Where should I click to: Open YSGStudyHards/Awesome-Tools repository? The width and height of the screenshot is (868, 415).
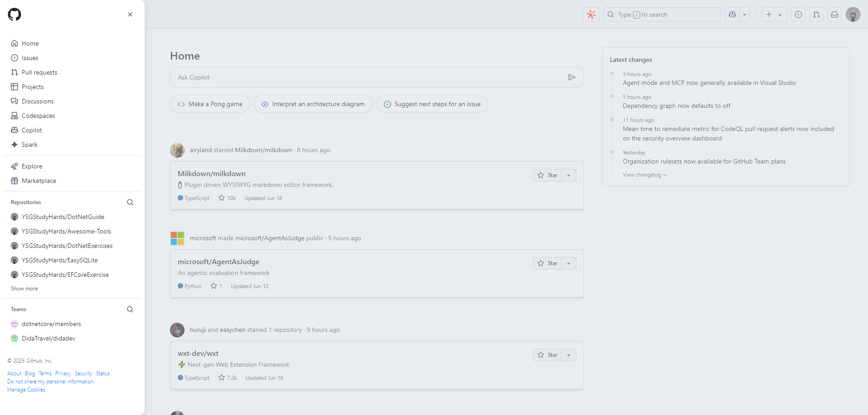(x=66, y=231)
